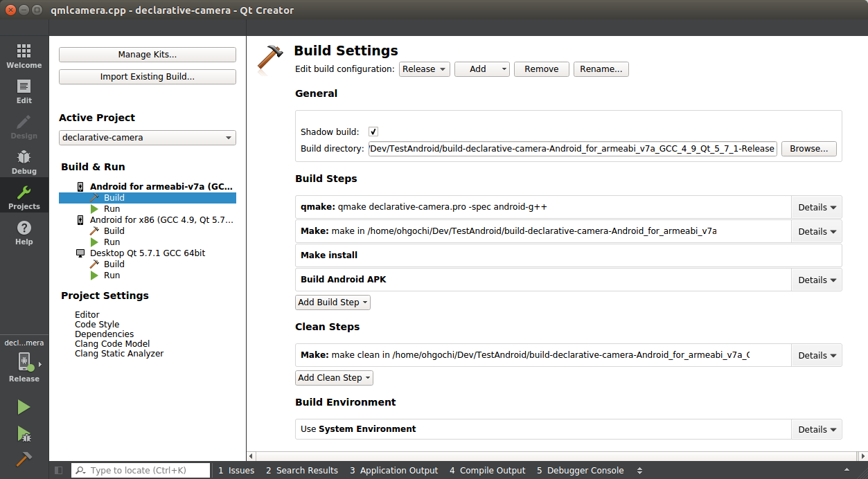Toggle the Shadow build checkbox
Viewport: 868px width, 479px height.
pyautogui.click(x=373, y=132)
